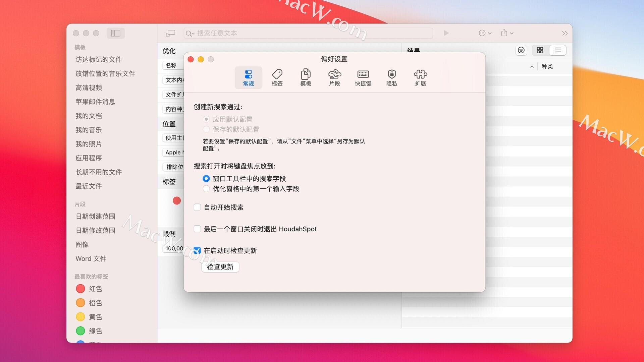The height and width of the screenshot is (362, 644).
Task: Select 高清视频 template in sidebar
Action: (89, 88)
